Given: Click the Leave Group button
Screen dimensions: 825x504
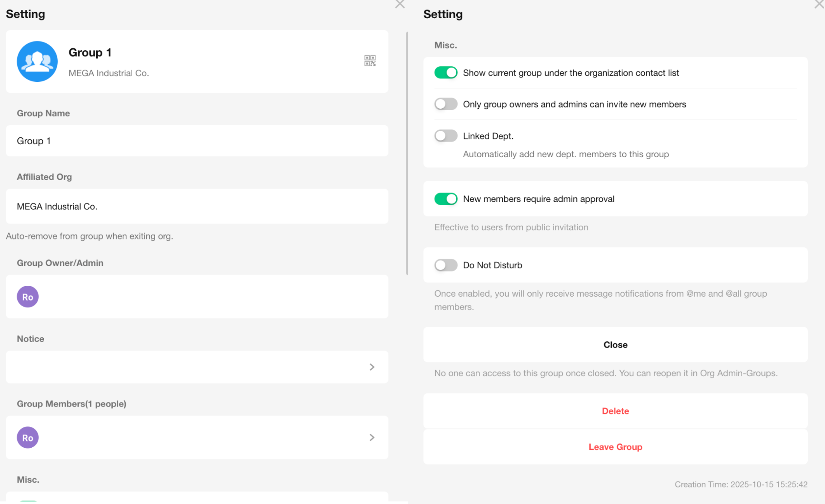Looking at the screenshot, I should coord(615,447).
